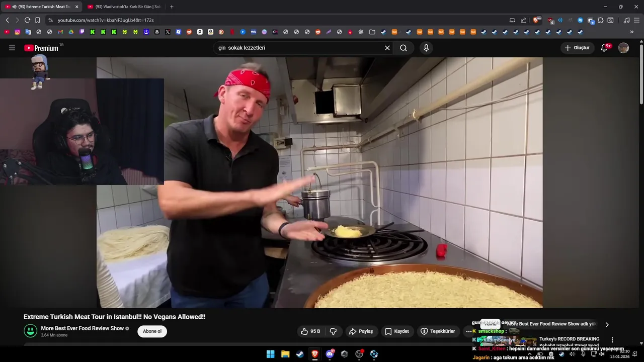This screenshot has height=362, width=644.
Task: Open More Best Ever Food Review Show channel
Action: 82,328
